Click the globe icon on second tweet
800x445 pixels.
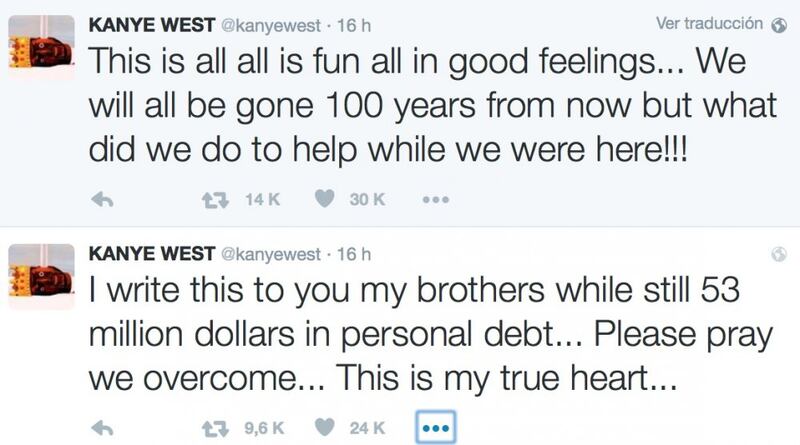[779, 254]
